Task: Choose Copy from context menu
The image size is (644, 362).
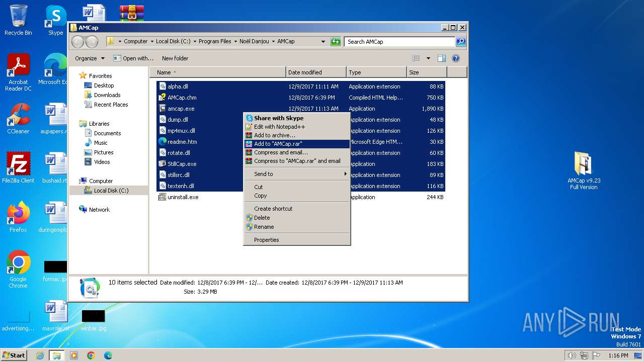Action: pyautogui.click(x=297, y=196)
